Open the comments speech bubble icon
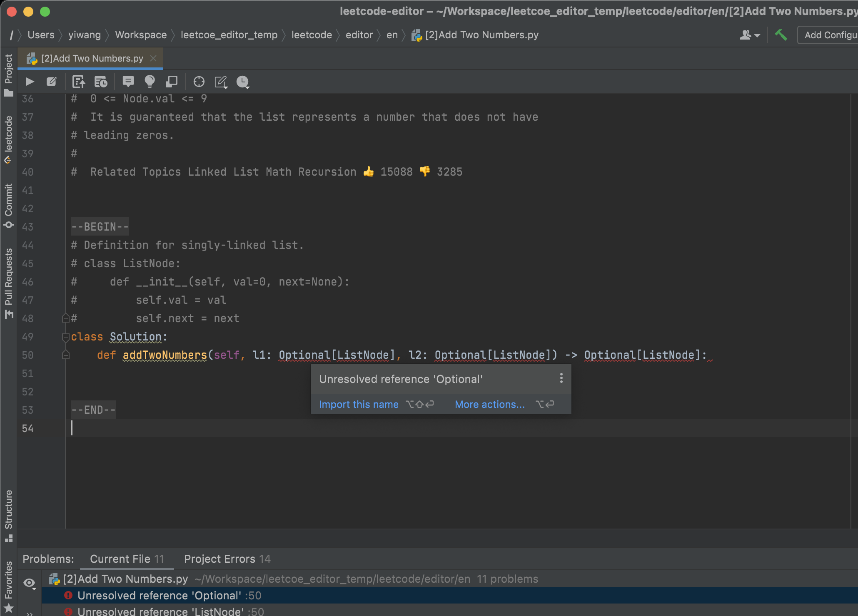This screenshot has height=616, width=858. pyautogui.click(x=128, y=82)
